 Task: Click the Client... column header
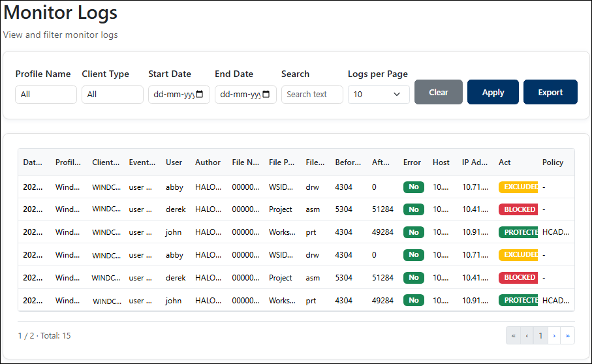pos(106,162)
